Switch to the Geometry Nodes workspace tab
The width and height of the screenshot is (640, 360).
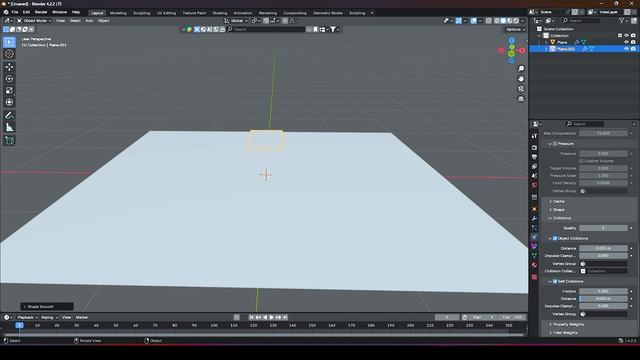click(x=328, y=13)
